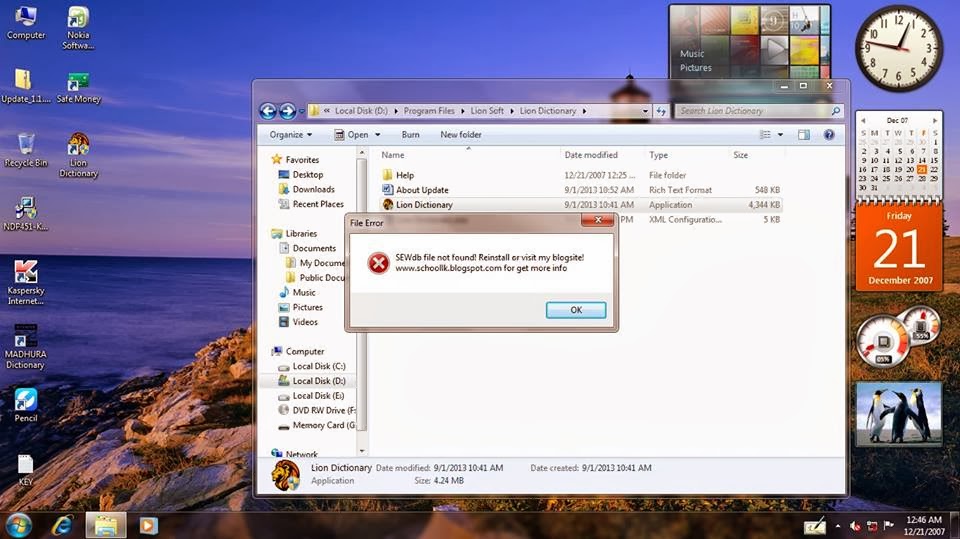The height and width of the screenshot is (539, 960).
Task: Select Computer in navigation pane
Action: click(x=304, y=351)
